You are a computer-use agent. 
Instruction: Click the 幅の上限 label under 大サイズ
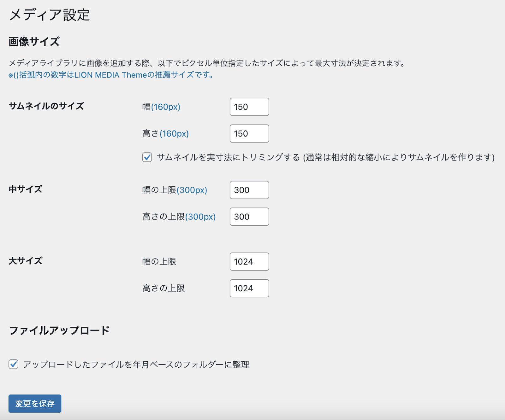pyautogui.click(x=159, y=261)
